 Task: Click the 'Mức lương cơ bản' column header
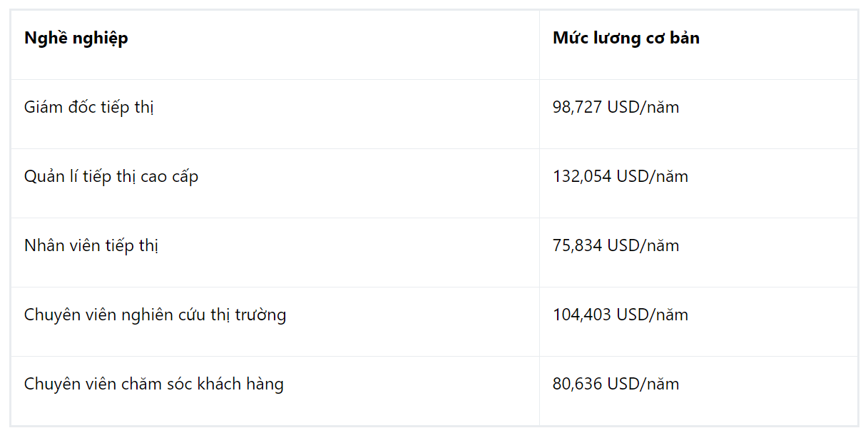point(698,45)
